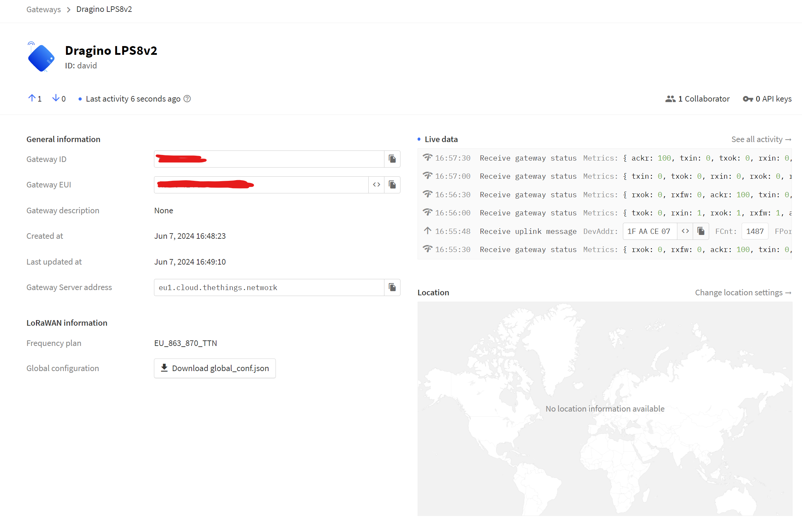Copy the Gateway EUI to clipboard
Screen dimensions: 802x532
[x=392, y=185]
